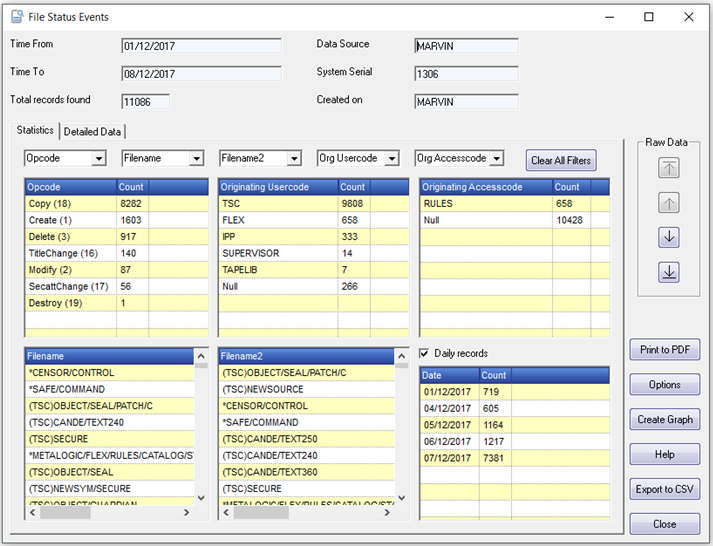Switch to the Detailed Data tab
Screen dimensions: 713x546
pos(92,132)
